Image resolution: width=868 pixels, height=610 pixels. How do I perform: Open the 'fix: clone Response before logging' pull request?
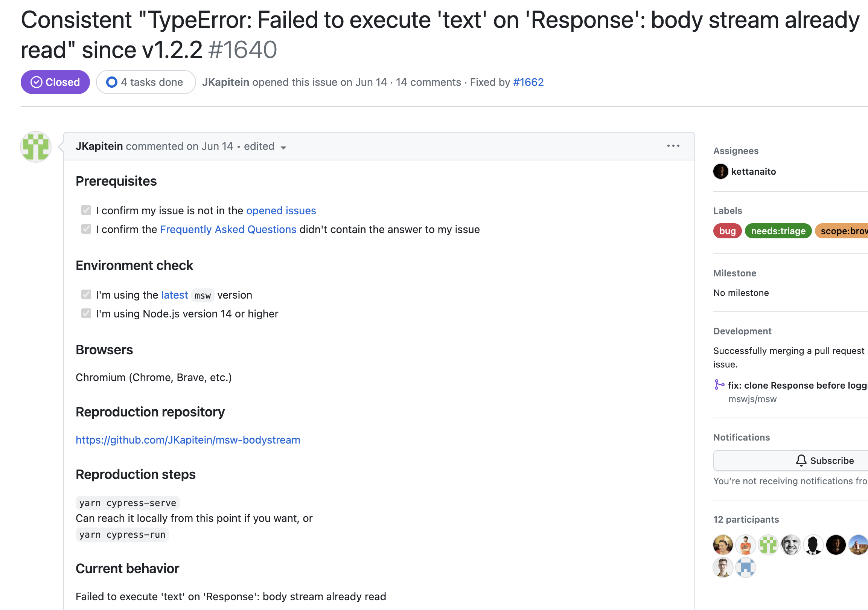pos(798,385)
